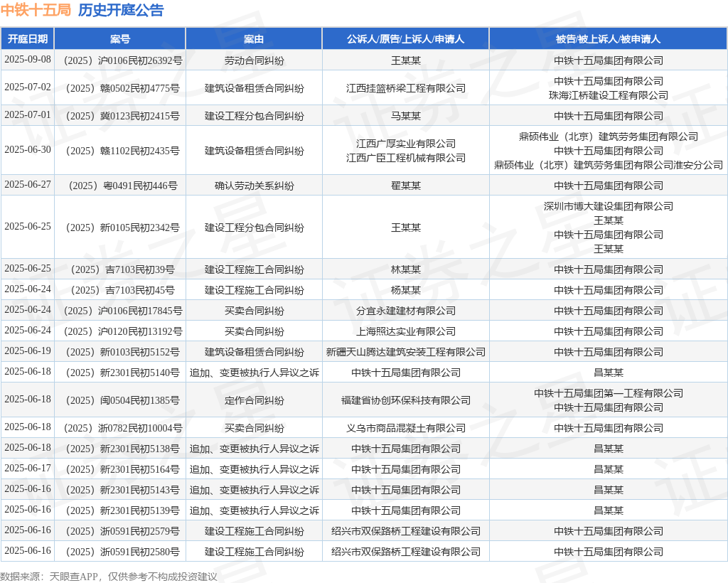
Task: Click the 案号 column header
Action: click(x=119, y=39)
